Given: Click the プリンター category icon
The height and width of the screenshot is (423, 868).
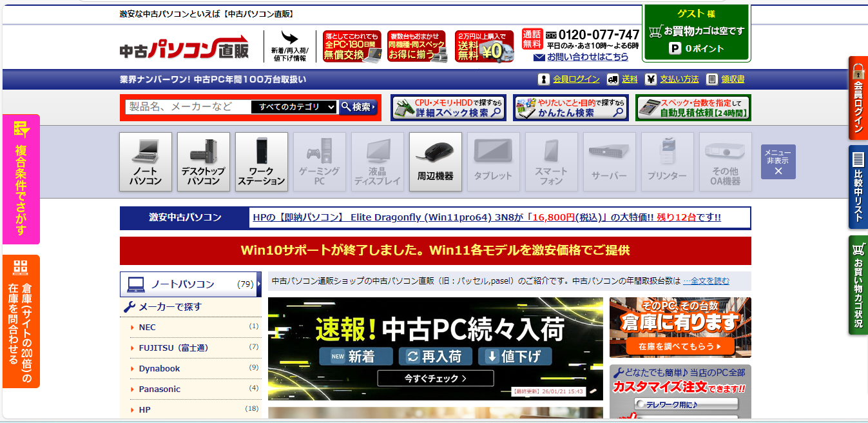Looking at the screenshot, I should (668, 162).
